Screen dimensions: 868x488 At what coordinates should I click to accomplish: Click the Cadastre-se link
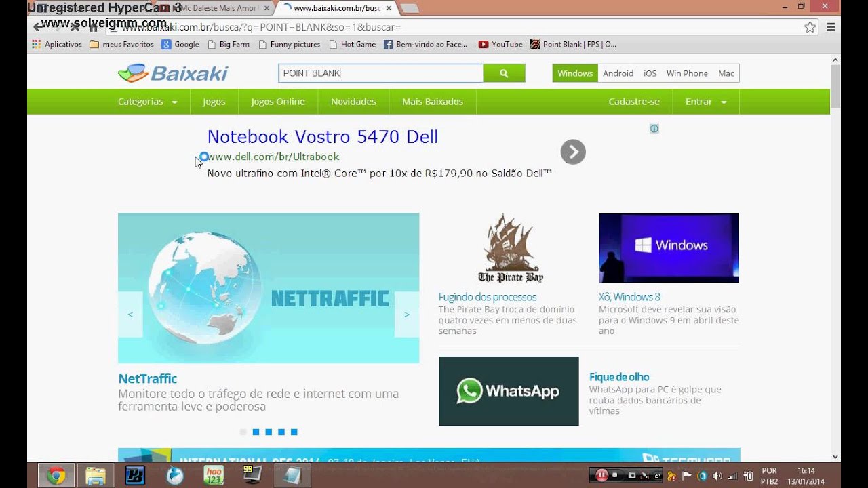pos(634,102)
